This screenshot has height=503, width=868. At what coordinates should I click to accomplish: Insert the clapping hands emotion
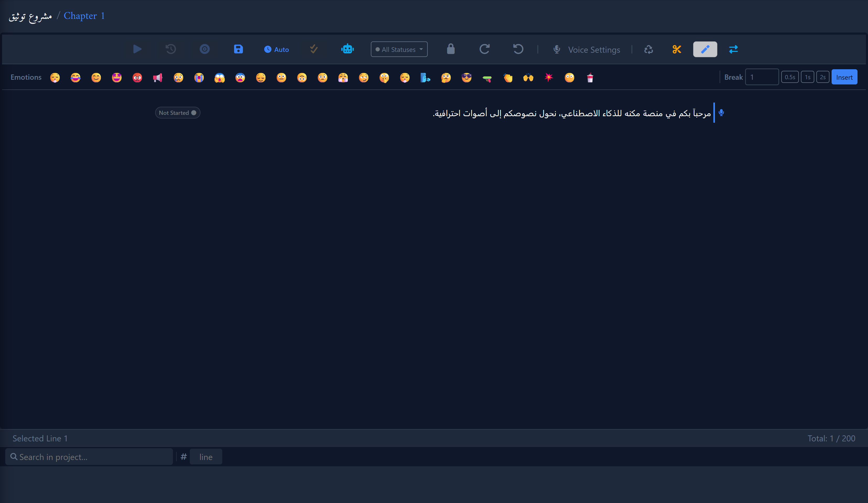pyautogui.click(x=508, y=78)
